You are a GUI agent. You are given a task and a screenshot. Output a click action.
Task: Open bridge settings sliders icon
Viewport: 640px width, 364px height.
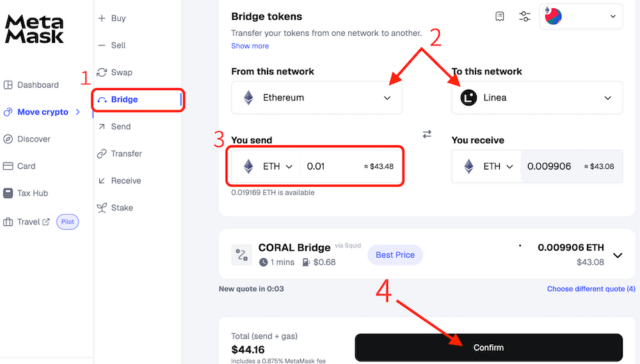[524, 16]
